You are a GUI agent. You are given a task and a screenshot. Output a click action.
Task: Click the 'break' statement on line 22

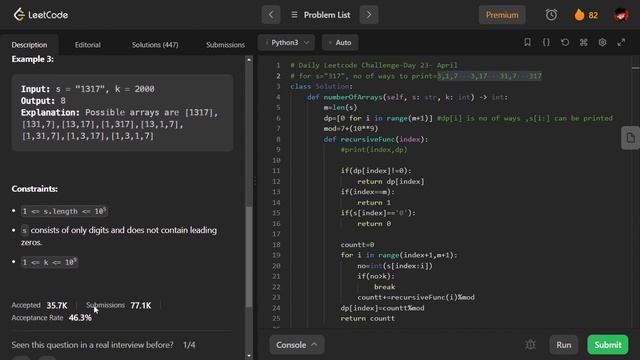pyautogui.click(x=384, y=287)
